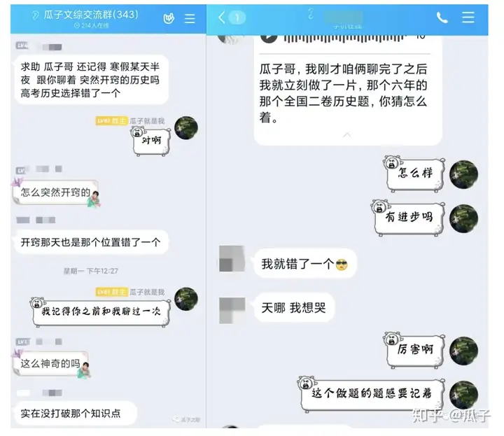Image resolution: width=504 pixels, height=436 pixels.
Task: Open the avatar beside the 对啊 message
Action: tap(186, 128)
